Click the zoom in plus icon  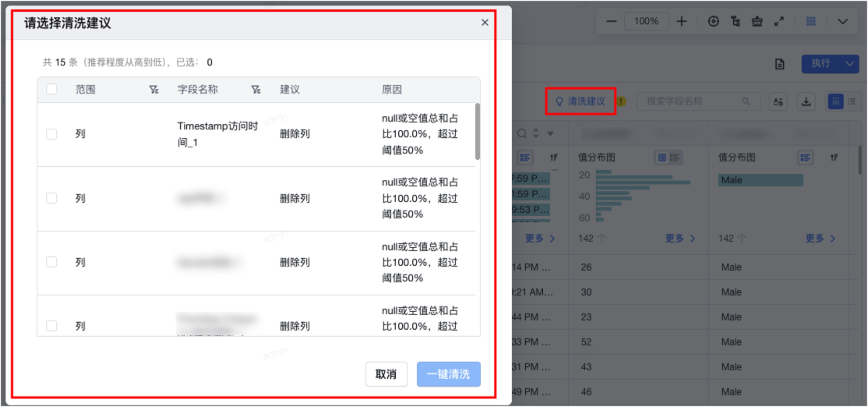point(682,22)
